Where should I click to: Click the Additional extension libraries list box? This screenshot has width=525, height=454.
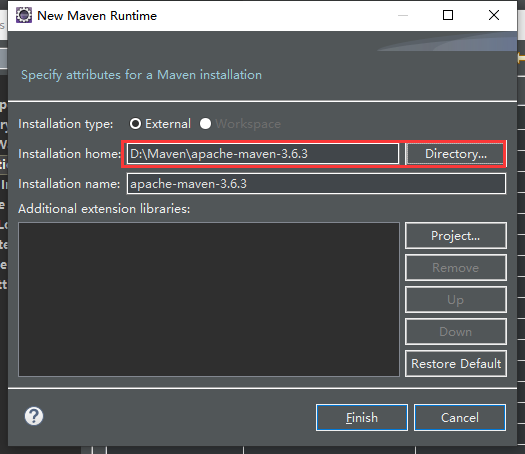click(x=209, y=299)
